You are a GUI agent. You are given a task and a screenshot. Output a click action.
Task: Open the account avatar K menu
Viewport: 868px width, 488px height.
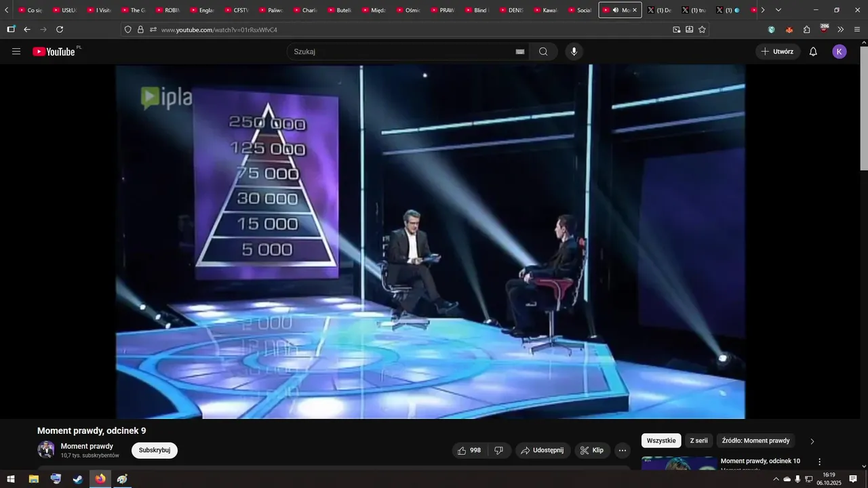point(840,52)
